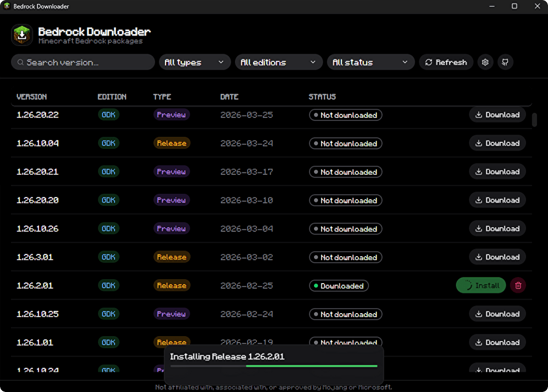Screen dimensions: 548x392
Task: Select version text 1.26.1.01
Action: [35, 342]
